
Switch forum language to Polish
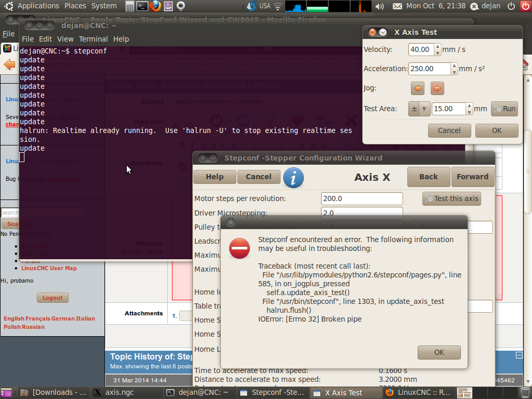coord(11,327)
